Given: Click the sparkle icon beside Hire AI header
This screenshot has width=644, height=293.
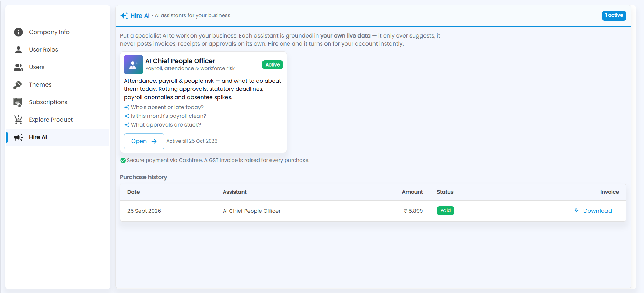Looking at the screenshot, I should click(124, 16).
